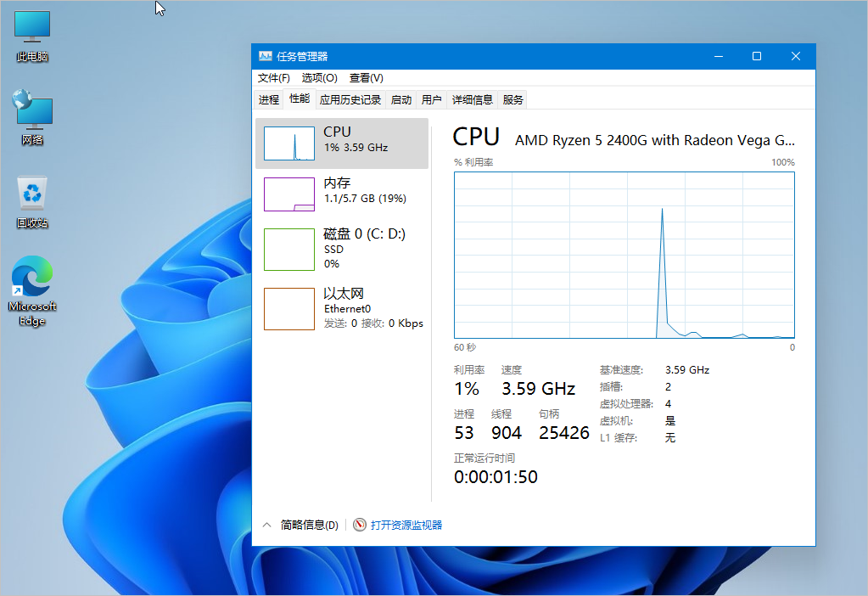Click the 内存 mini graph thumbnail
The width and height of the screenshot is (868, 596).
[289, 194]
